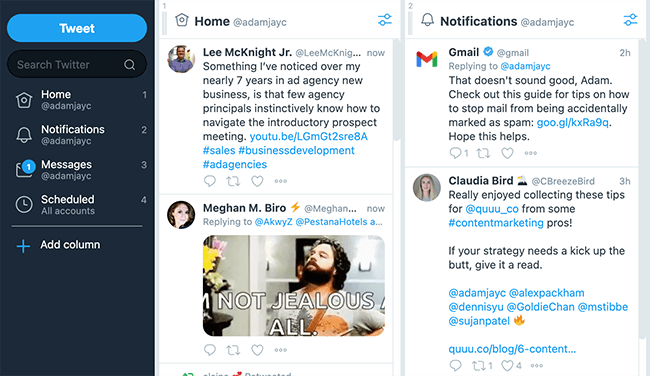Image resolution: width=650 pixels, height=376 pixels.
Task: Open Notifications column filter settings icon
Action: coord(630,20)
